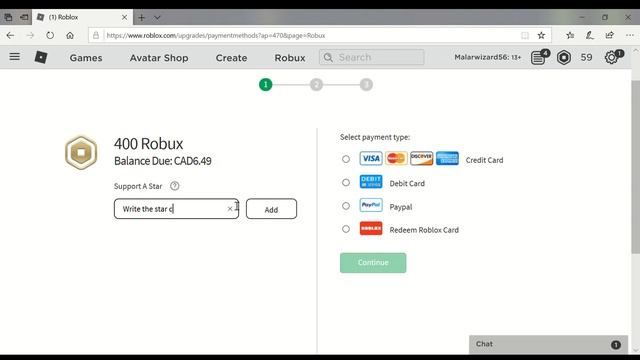
Task: Click the Debit card logo
Action: click(x=371, y=182)
